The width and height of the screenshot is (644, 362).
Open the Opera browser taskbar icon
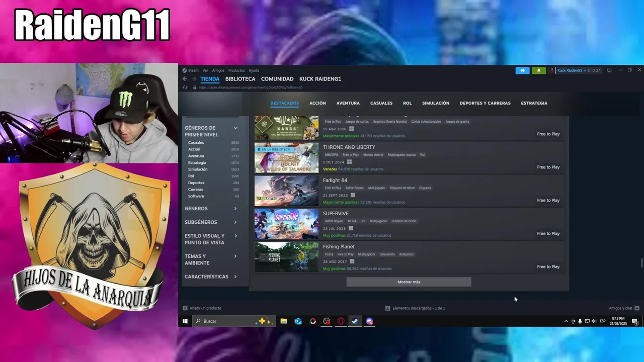(x=341, y=321)
